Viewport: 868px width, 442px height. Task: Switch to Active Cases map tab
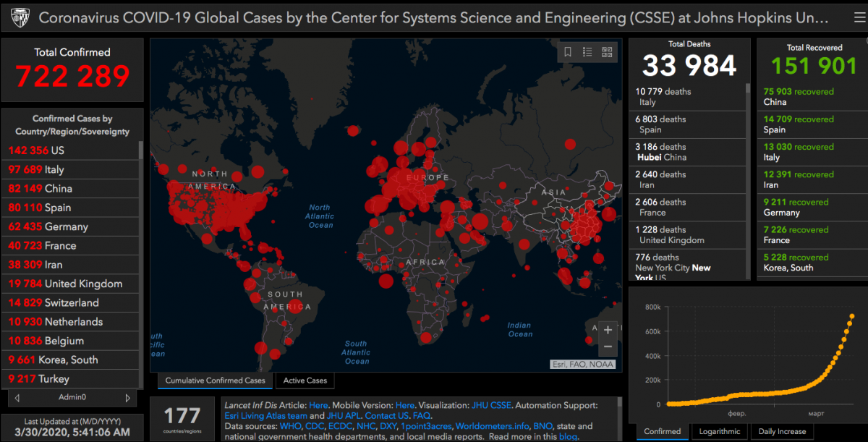pos(305,381)
